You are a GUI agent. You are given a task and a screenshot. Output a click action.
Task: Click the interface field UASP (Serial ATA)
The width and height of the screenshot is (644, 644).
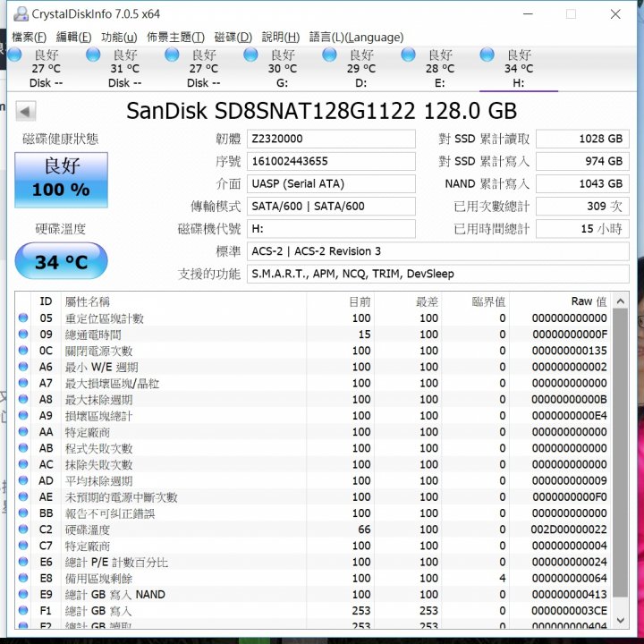pos(331,183)
